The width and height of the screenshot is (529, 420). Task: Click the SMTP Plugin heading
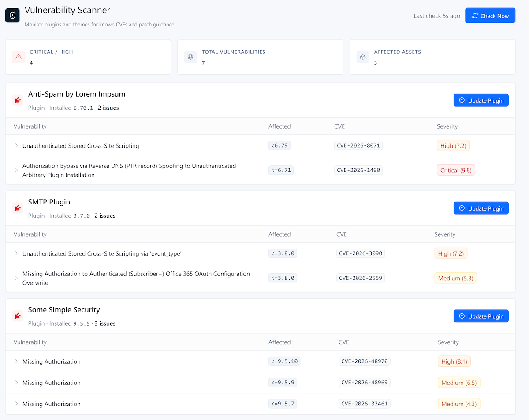tap(49, 202)
